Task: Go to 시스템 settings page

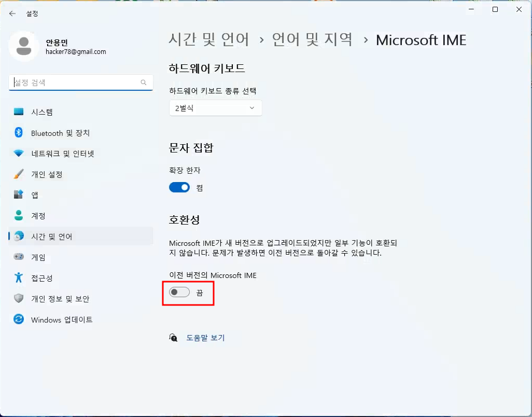Action: pos(81,112)
